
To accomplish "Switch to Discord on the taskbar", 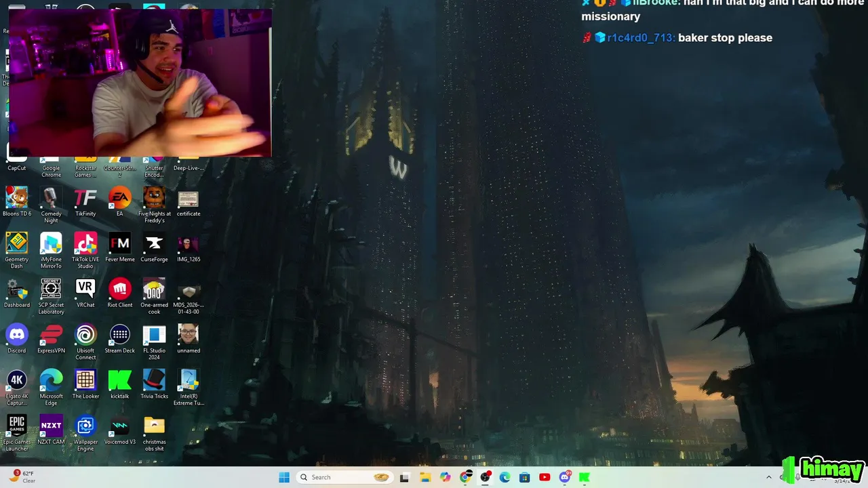I will point(565,477).
